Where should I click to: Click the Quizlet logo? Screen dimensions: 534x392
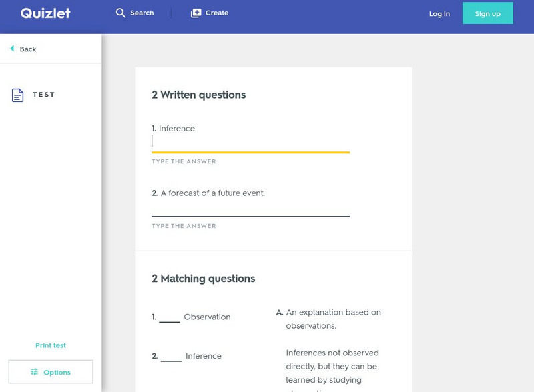[x=45, y=13]
